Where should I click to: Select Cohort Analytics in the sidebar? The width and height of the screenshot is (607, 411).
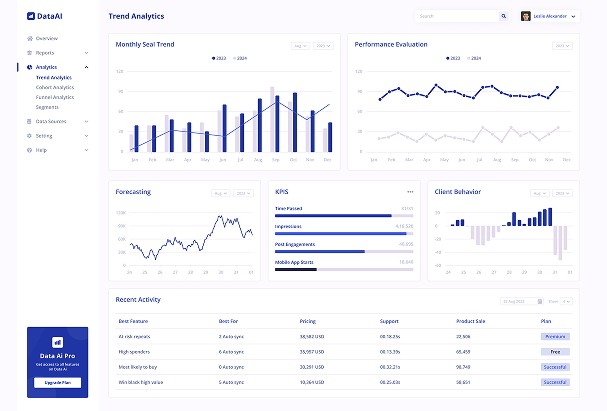pos(54,87)
